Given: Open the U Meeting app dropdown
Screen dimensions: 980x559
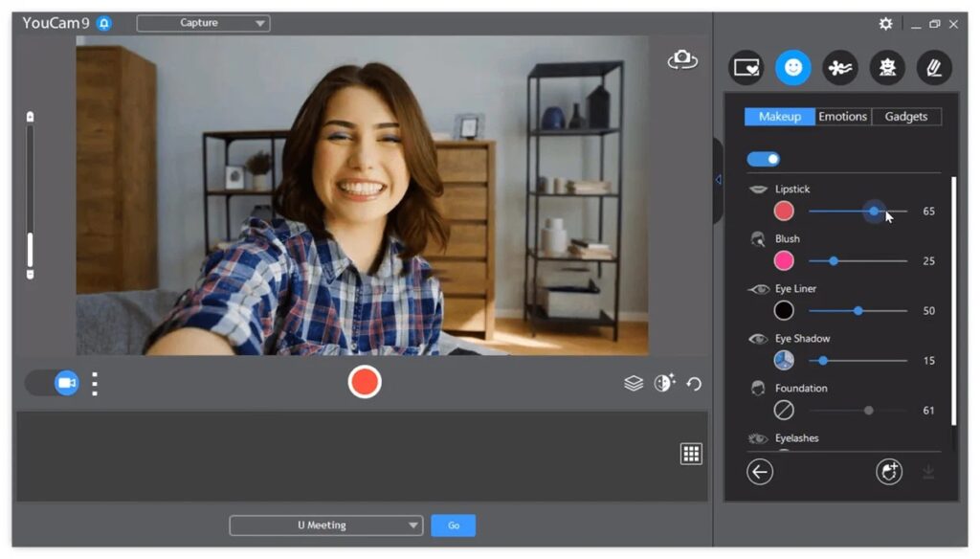Looking at the screenshot, I should click(325, 525).
